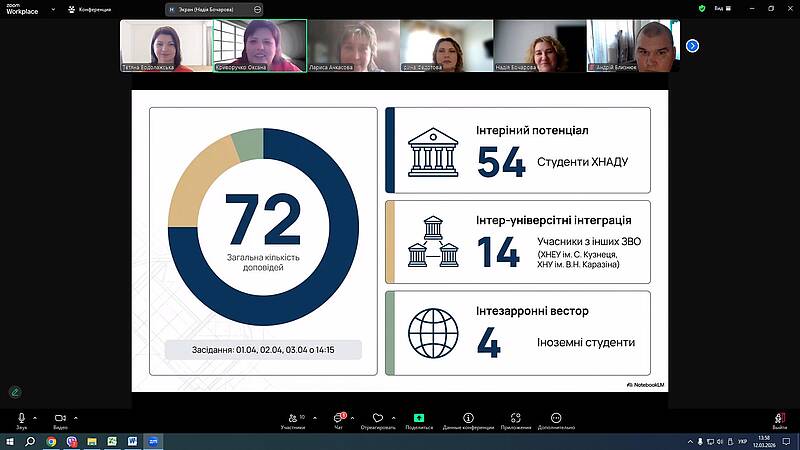This screenshot has width=800, height=450.
Task: Open Данные конференции info icon
Action: (468, 418)
